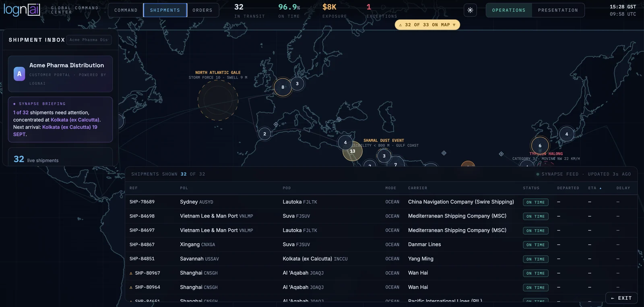Expand the '32 of 33 on map' dropdown
This screenshot has height=307, width=644.
click(427, 25)
